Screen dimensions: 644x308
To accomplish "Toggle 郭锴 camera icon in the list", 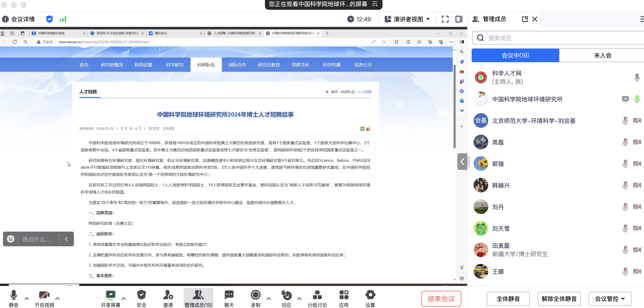I will [637, 164].
